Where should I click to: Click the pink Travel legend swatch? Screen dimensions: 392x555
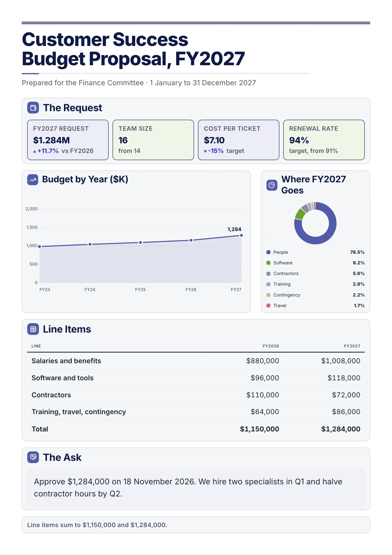click(x=268, y=306)
